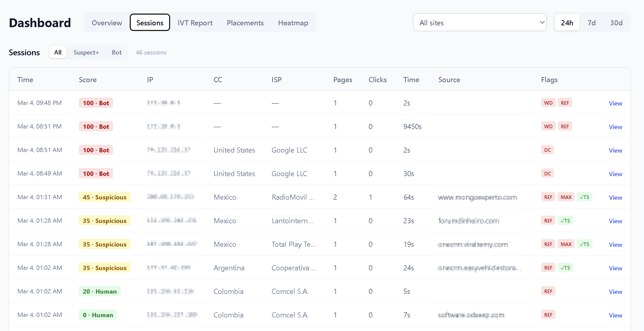Viewport: 644px width, 331px height.
Task: Click the Cooperativa ISP cell
Action: tap(294, 268)
